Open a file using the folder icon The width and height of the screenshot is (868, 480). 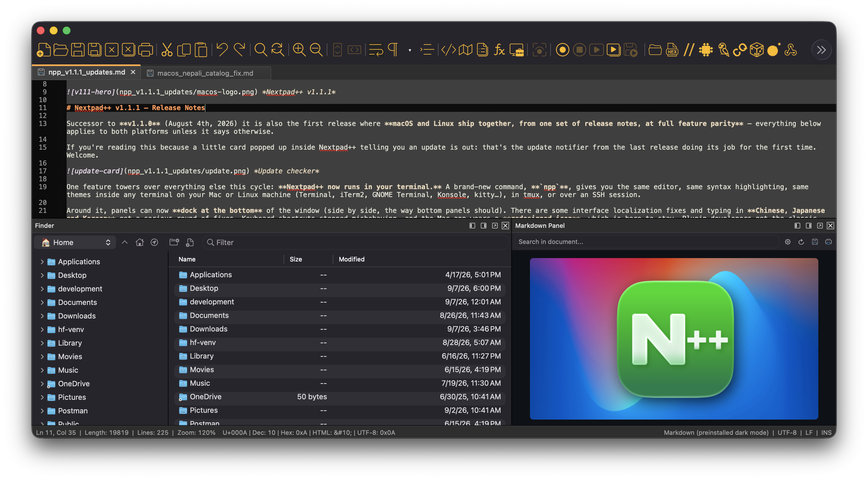click(61, 50)
